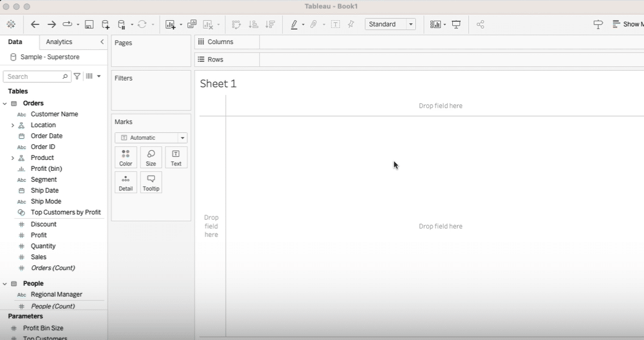Click the New Data Source icon

[x=106, y=24]
